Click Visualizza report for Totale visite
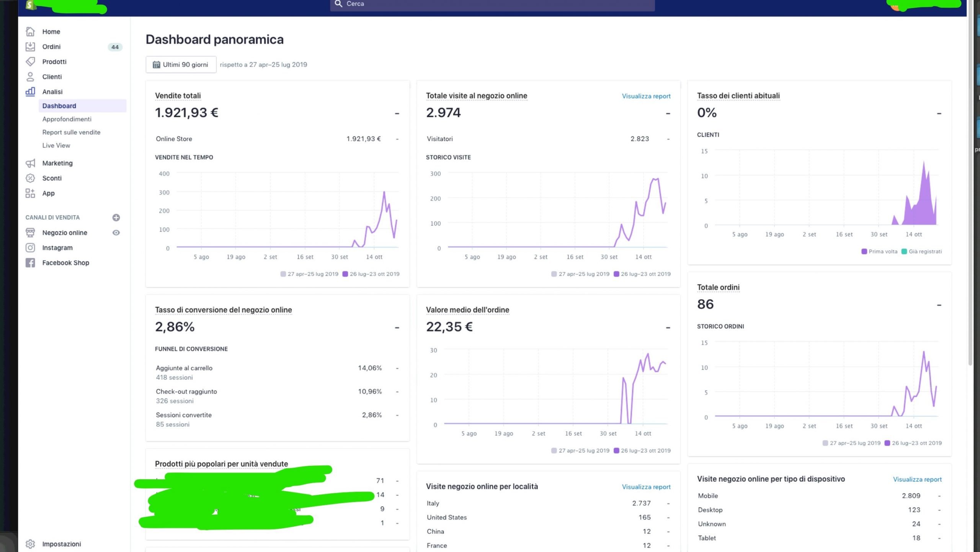The width and height of the screenshot is (980, 552). click(x=646, y=96)
